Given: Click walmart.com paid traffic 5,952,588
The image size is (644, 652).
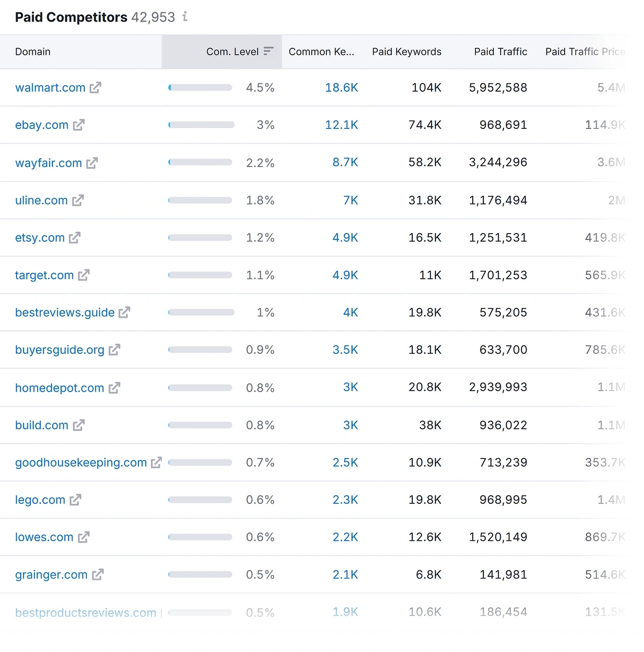Looking at the screenshot, I should click(x=498, y=88).
